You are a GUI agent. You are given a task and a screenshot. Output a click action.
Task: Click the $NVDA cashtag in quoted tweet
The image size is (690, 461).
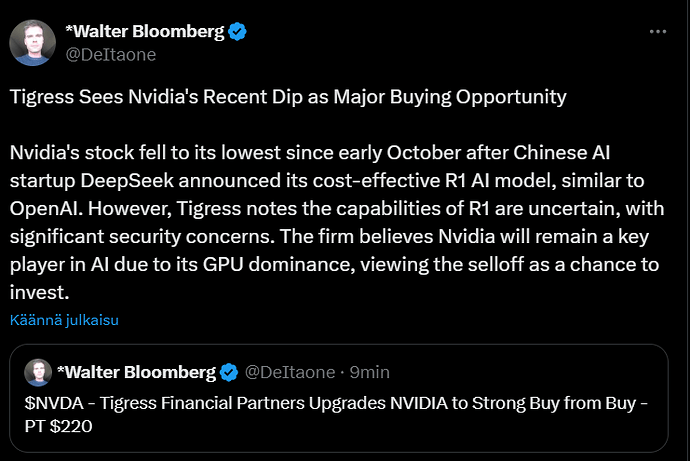[54, 403]
